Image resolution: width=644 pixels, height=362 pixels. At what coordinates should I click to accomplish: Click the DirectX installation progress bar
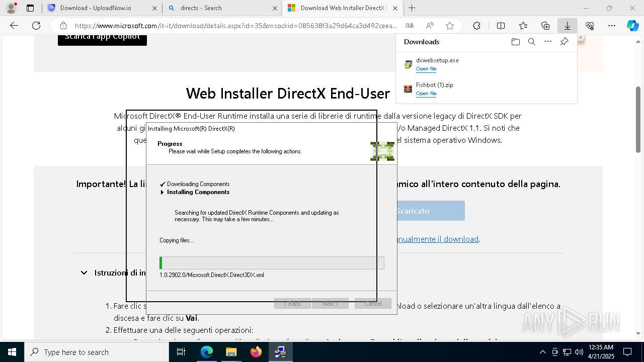click(272, 263)
